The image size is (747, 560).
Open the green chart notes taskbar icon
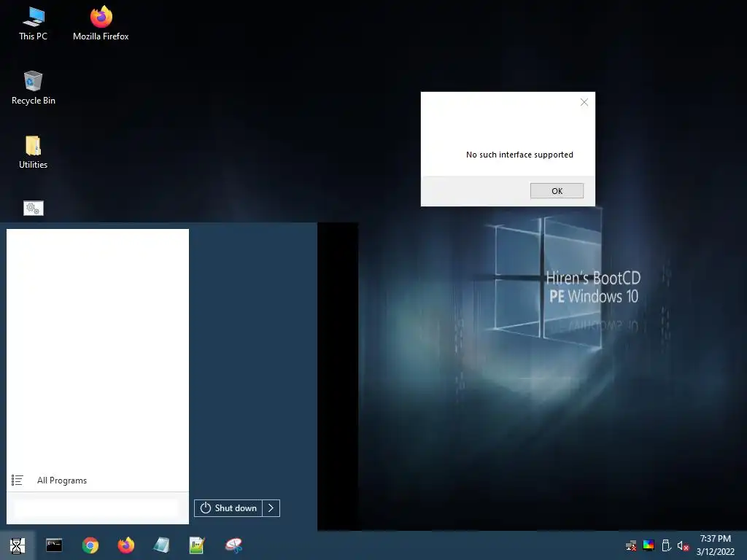(x=197, y=545)
